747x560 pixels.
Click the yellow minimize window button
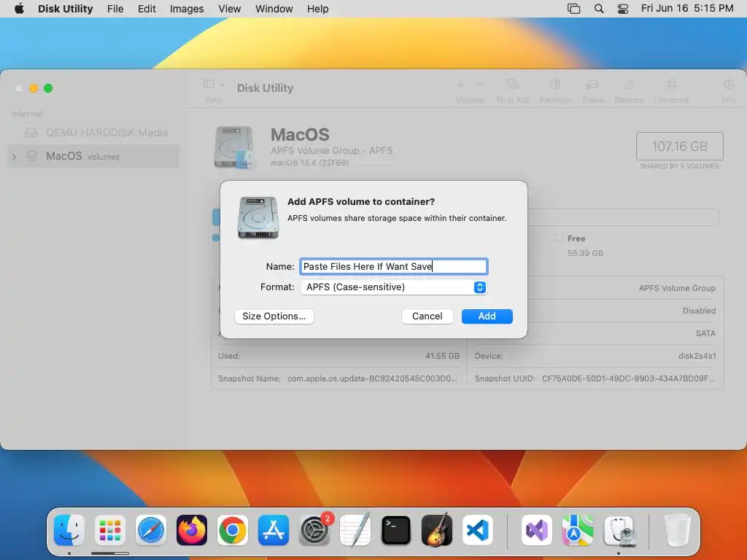[x=34, y=88]
